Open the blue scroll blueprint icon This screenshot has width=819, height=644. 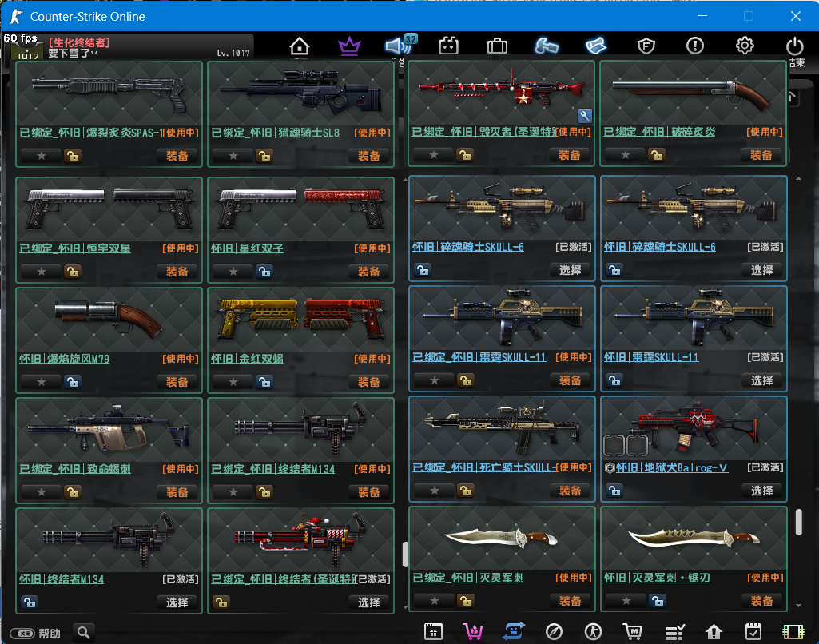coord(595,46)
